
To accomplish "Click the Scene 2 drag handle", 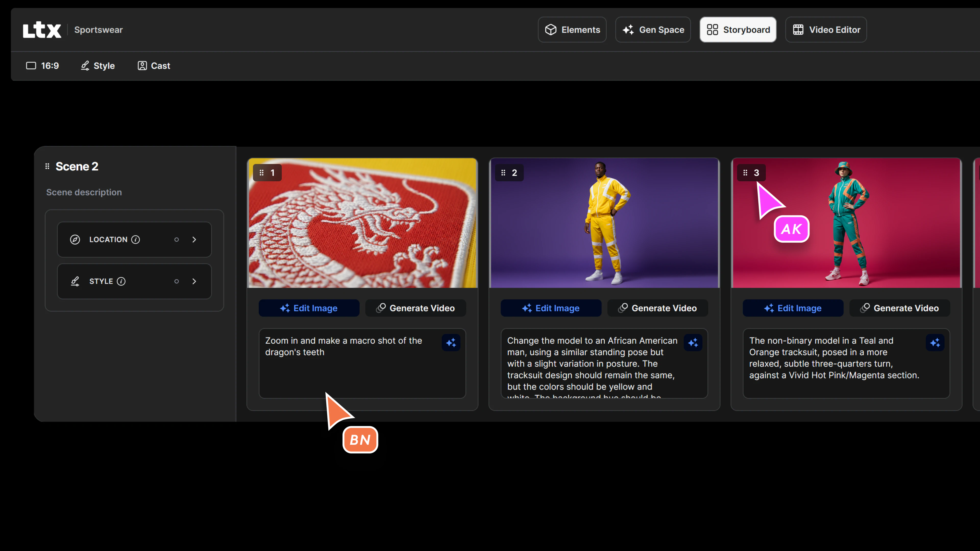I will click(x=47, y=166).
